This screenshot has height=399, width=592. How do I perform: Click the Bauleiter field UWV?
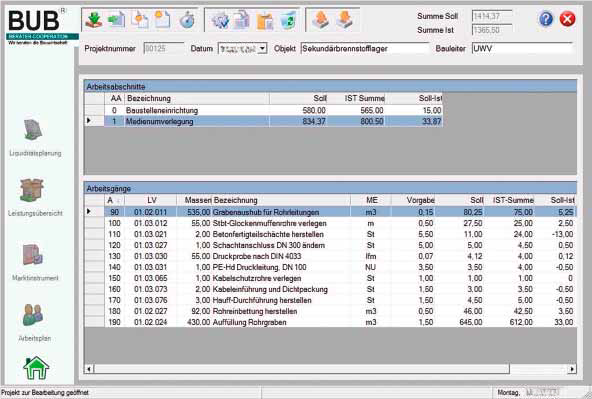(523, 49)
